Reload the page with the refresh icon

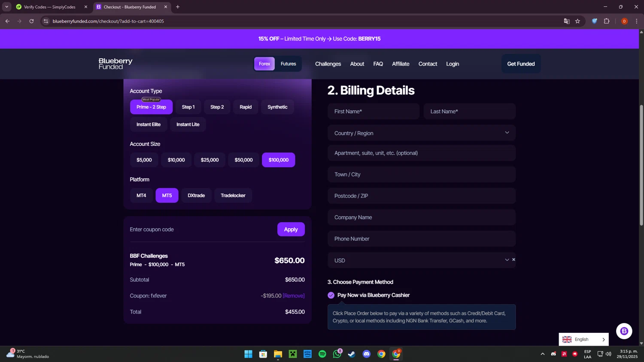point(31,21)
